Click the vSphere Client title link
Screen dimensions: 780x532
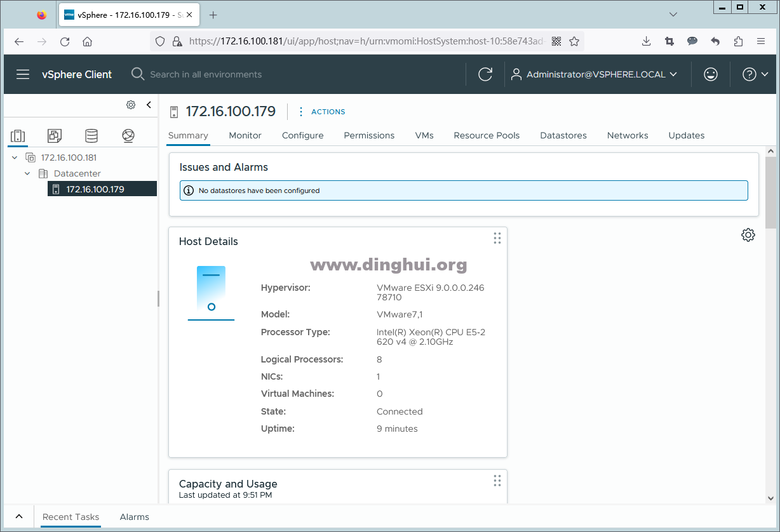[77, 74]
